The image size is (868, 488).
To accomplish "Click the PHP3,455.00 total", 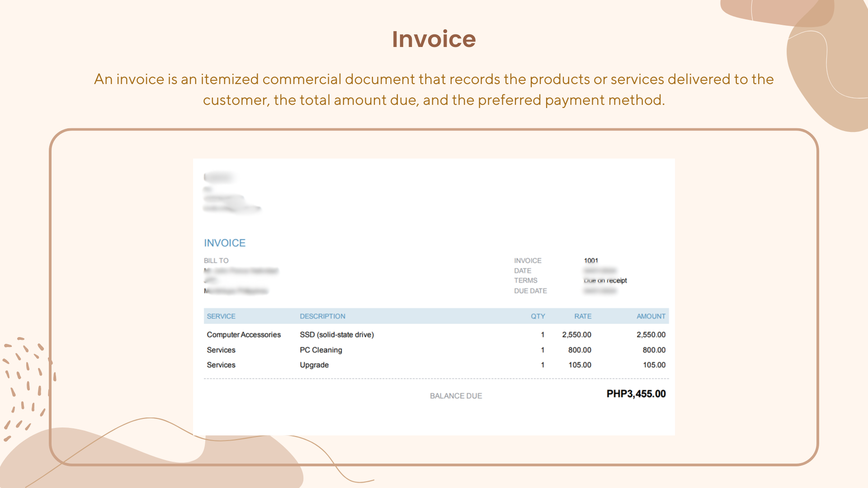I will (636, 394).
